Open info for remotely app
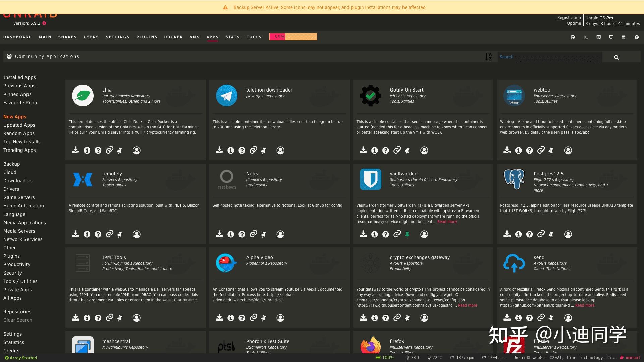 pos(87,234)
